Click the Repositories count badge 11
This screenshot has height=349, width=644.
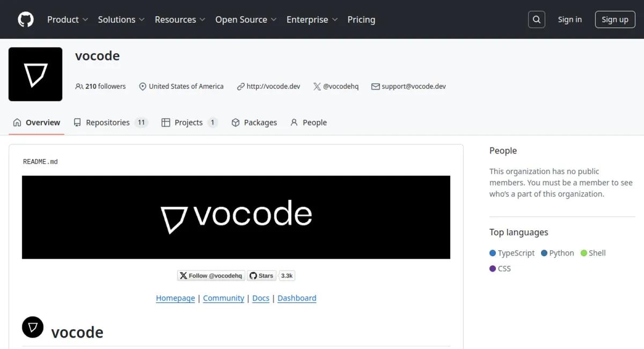coord(141,122)
